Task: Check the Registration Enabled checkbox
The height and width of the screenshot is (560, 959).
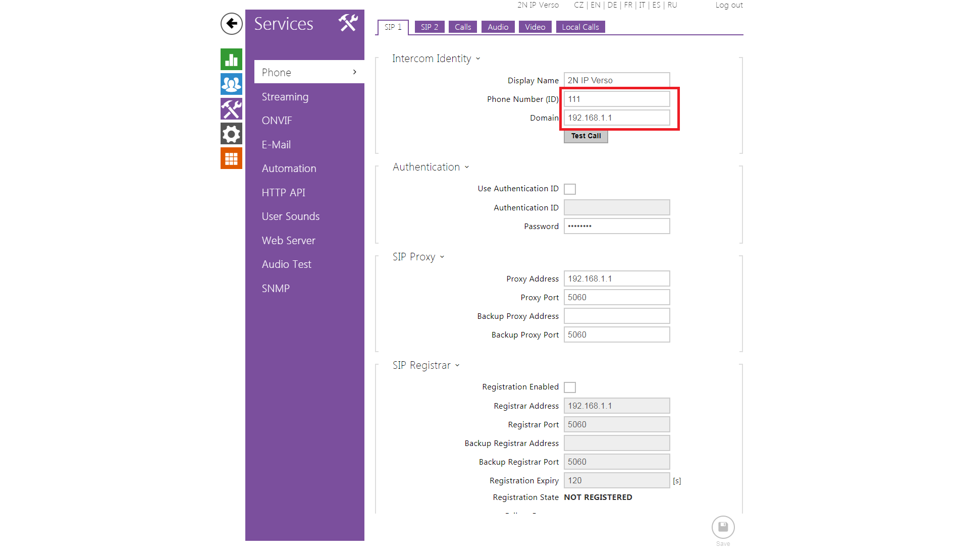Action: tap(570, 387)
